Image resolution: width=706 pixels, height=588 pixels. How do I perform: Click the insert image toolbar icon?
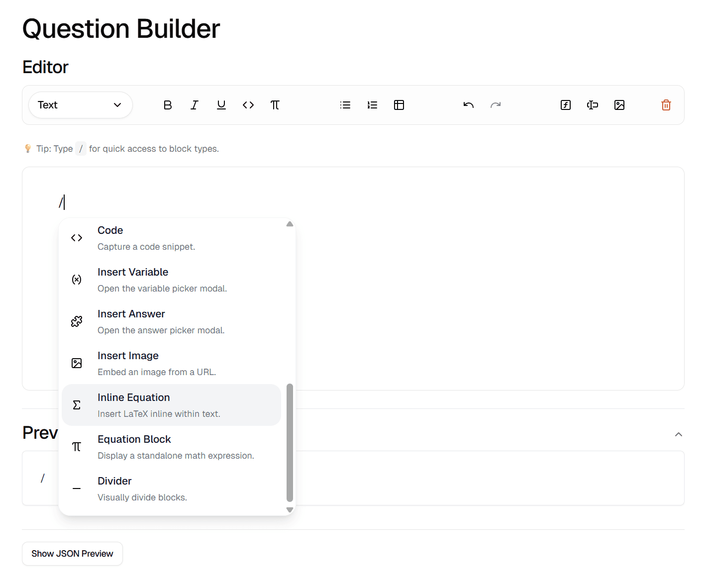click(619, 105)
